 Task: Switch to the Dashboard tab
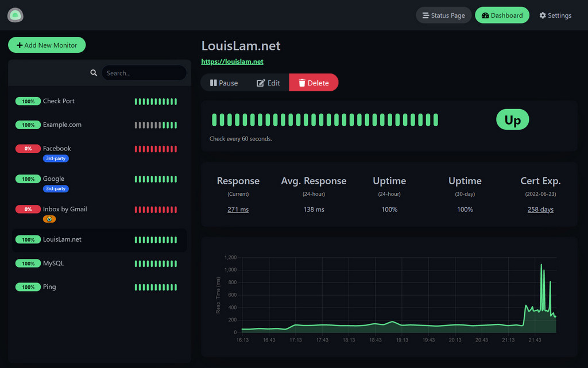(502, 16)
